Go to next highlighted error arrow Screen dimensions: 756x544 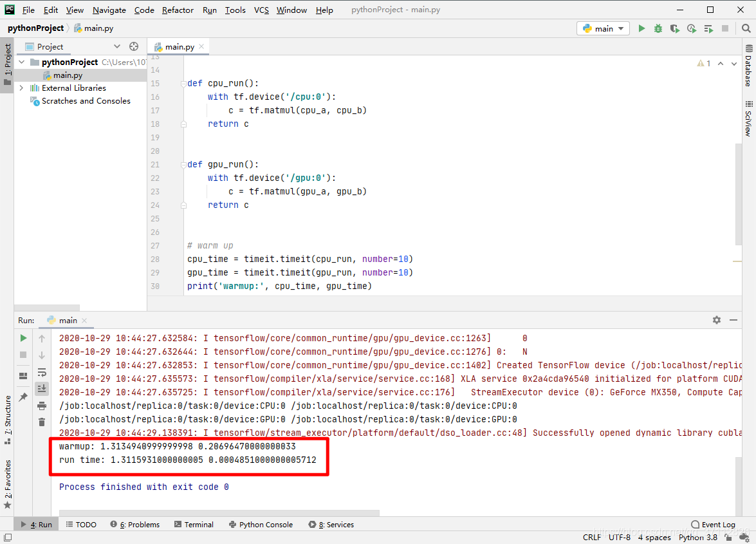(734, 63)
